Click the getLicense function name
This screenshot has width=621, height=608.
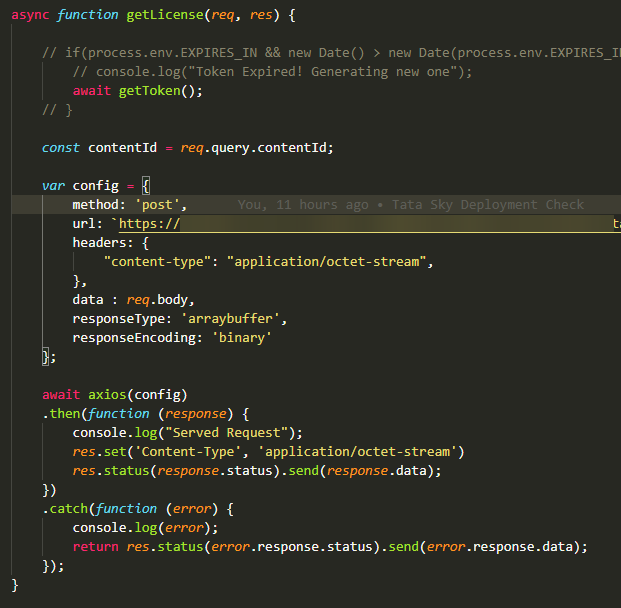pyautogui.click(x=165, y=15)
